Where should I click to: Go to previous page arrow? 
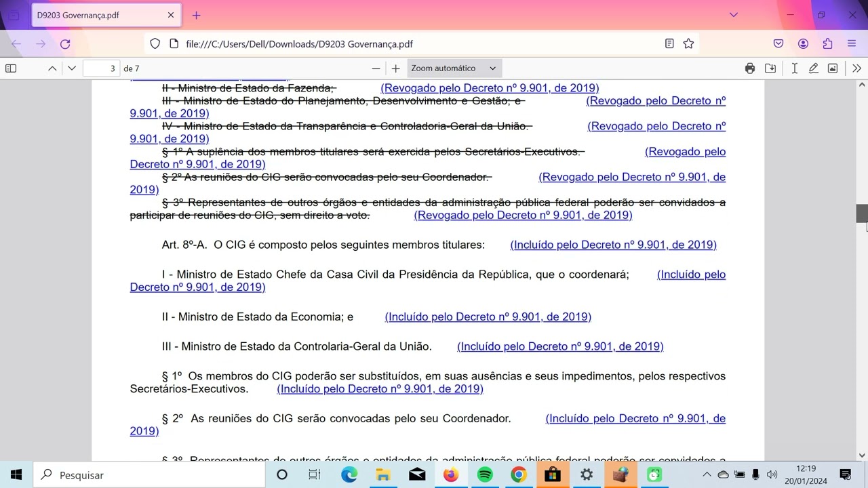coord(52,68)
